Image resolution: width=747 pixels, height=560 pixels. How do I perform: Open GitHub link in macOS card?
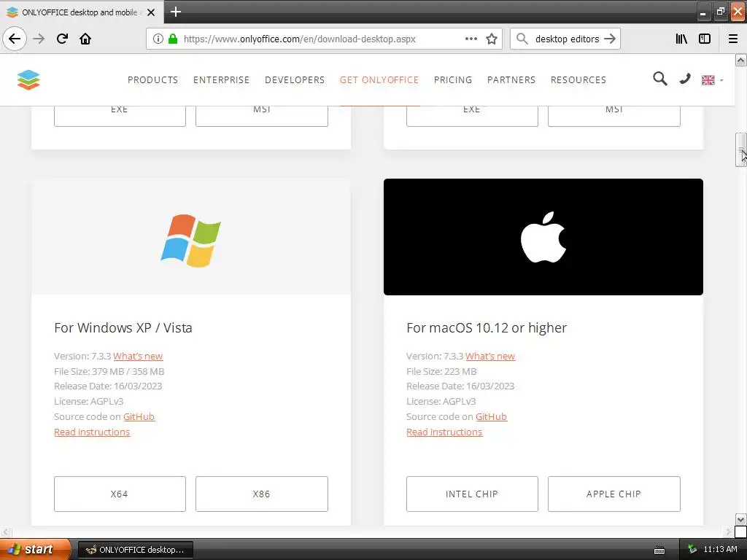491,416
